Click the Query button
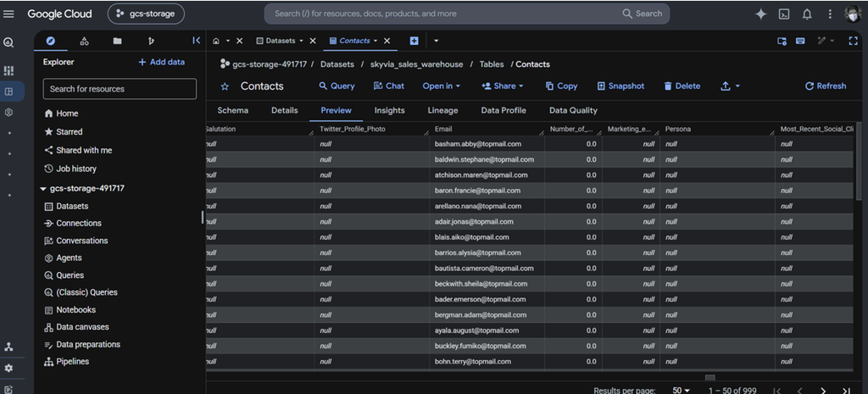This screenshot has width=868, height=394. 337,86
